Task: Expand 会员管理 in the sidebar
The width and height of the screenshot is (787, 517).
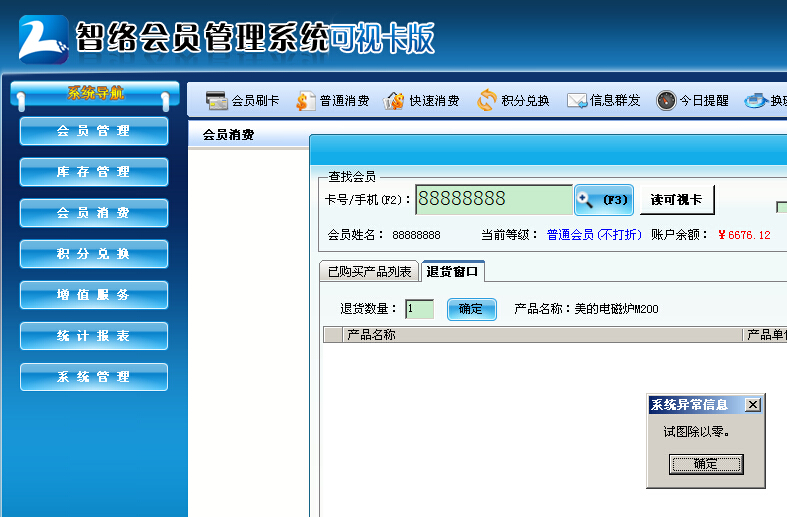Action: (94, 131)
